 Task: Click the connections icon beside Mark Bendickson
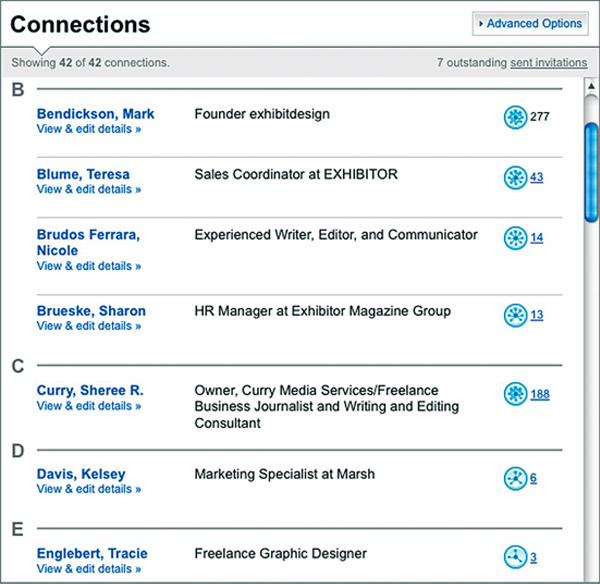(515, 117)
